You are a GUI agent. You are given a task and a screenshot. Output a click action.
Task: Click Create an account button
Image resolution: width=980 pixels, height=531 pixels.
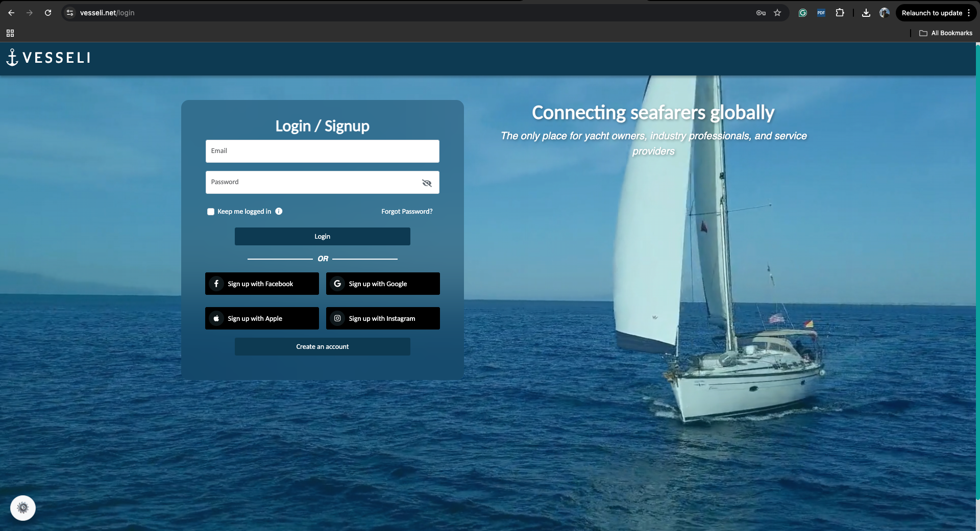click(x=322, y=347)
